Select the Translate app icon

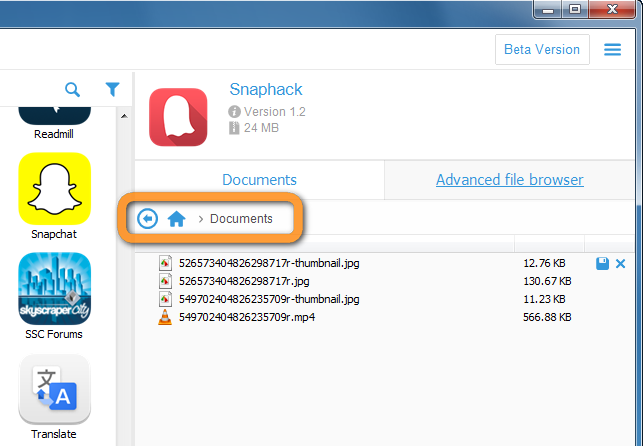55,389
